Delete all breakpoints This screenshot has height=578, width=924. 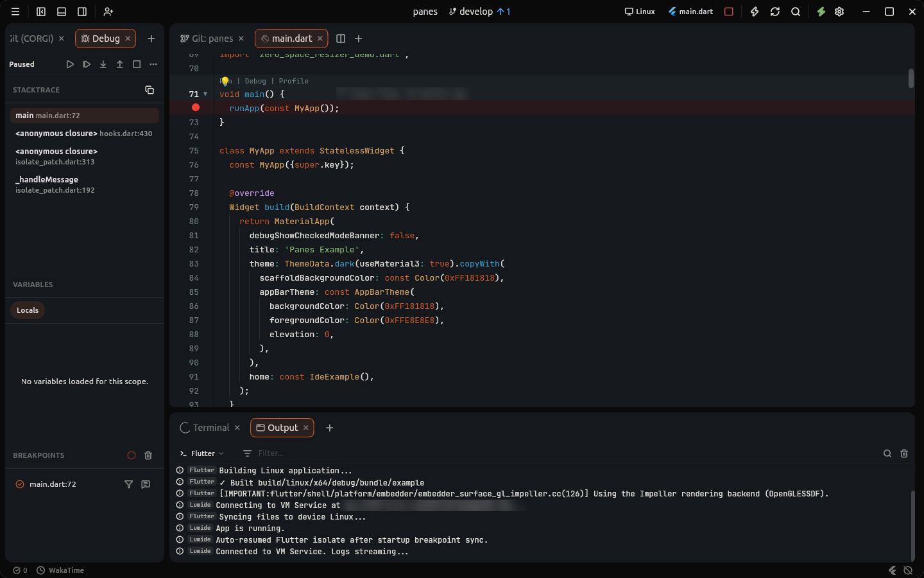[148, 455]
